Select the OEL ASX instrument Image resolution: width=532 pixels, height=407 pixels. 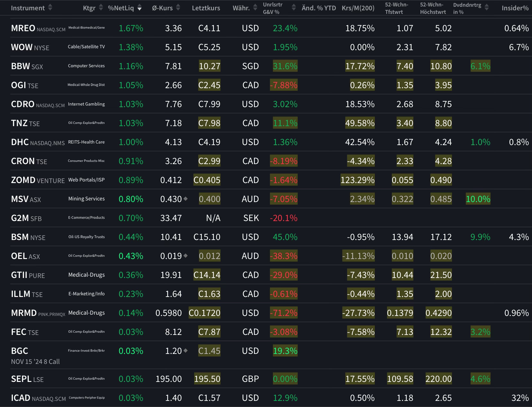point(25,256)
